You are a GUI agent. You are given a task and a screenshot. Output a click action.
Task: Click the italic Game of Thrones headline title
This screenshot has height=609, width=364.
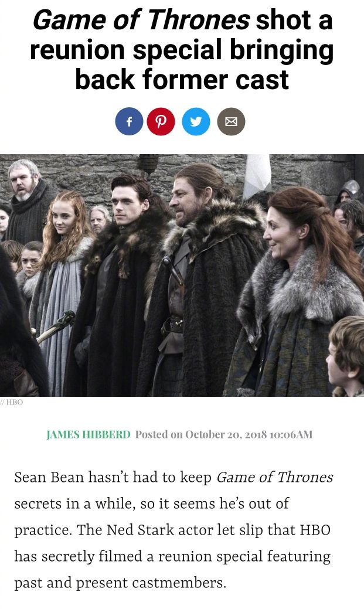(141, 19)
